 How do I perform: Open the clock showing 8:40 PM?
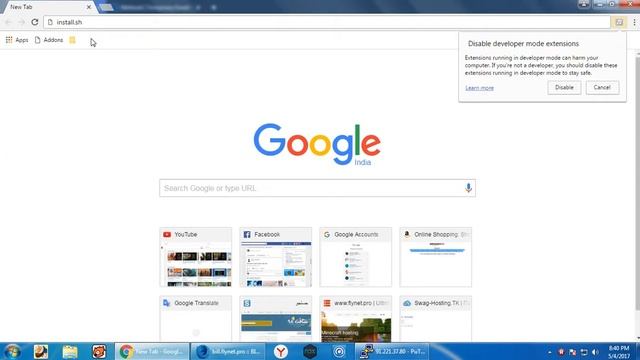pyautogui.click(x=619, y=352)
